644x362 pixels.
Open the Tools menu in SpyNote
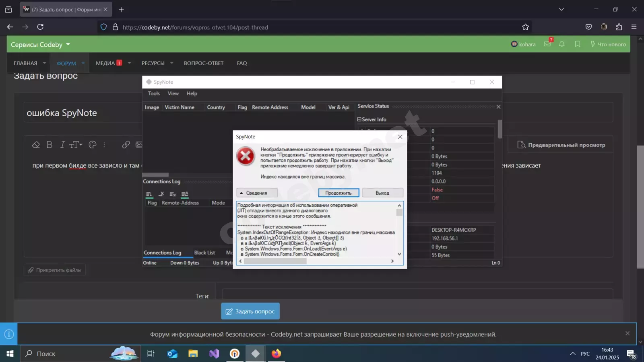click(154, 93)
